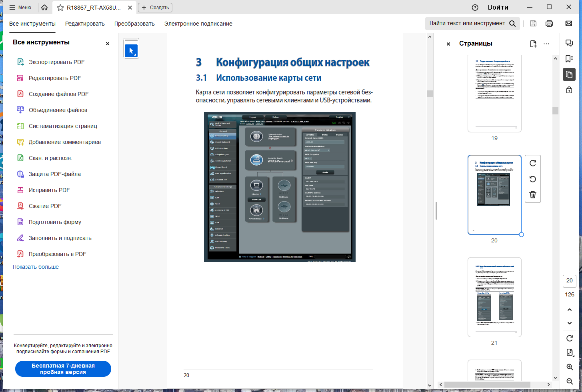The image size is (582, 392).
Task: Rotate page 20 clockwise
Action: [532, 163]
